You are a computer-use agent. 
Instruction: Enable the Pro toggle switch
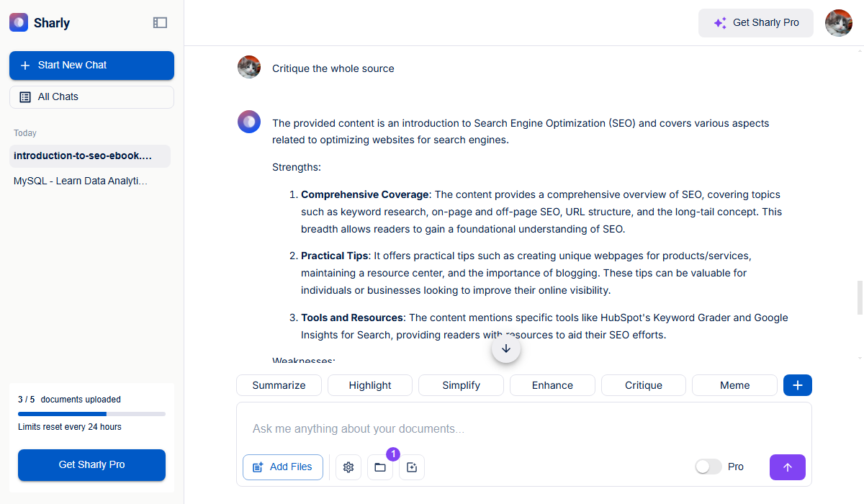[x=708, y=467]
